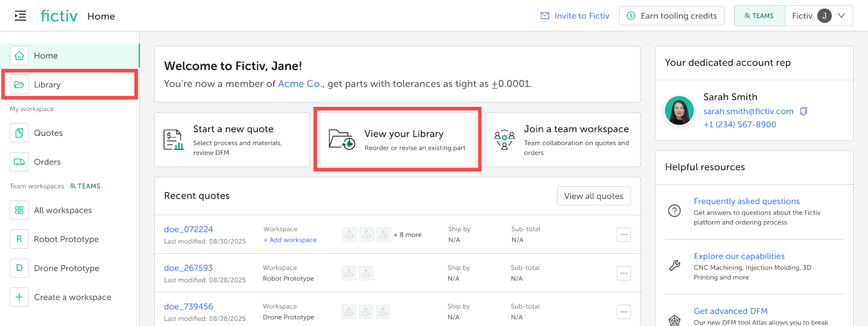Open the Invite to Fictiv link
The image size is (868, 326).
click(575, 16)
